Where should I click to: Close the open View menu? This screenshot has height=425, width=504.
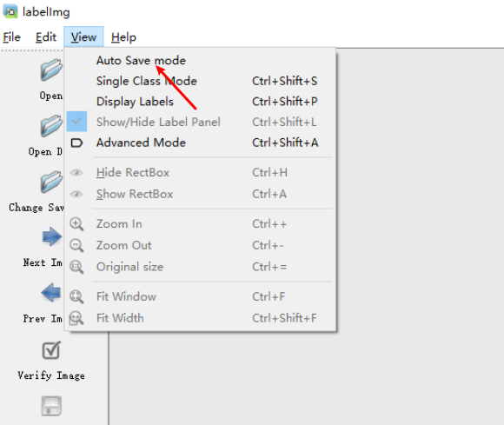[83, 37]
